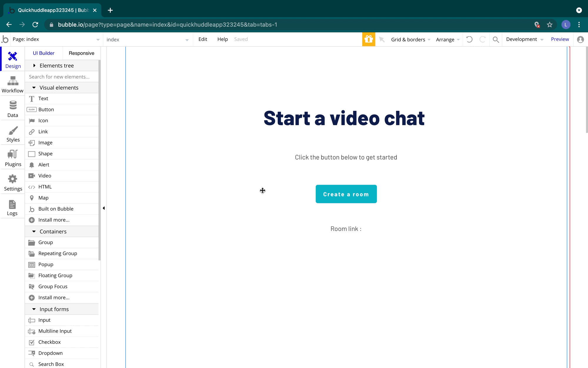Image resolution: width=588 pixels, height=368 pixels.
Task: Open the search magnifier in top toolbar
Action: (x=496, y=39)
